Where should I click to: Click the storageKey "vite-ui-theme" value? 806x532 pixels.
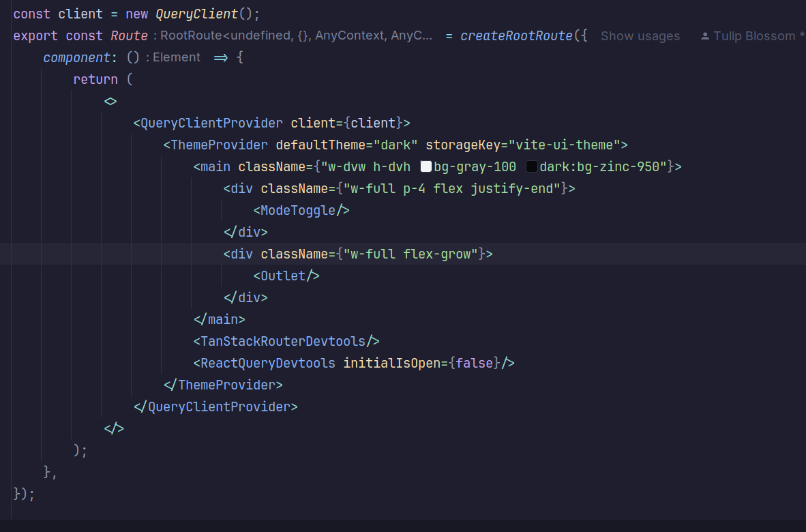coord(565,145)
